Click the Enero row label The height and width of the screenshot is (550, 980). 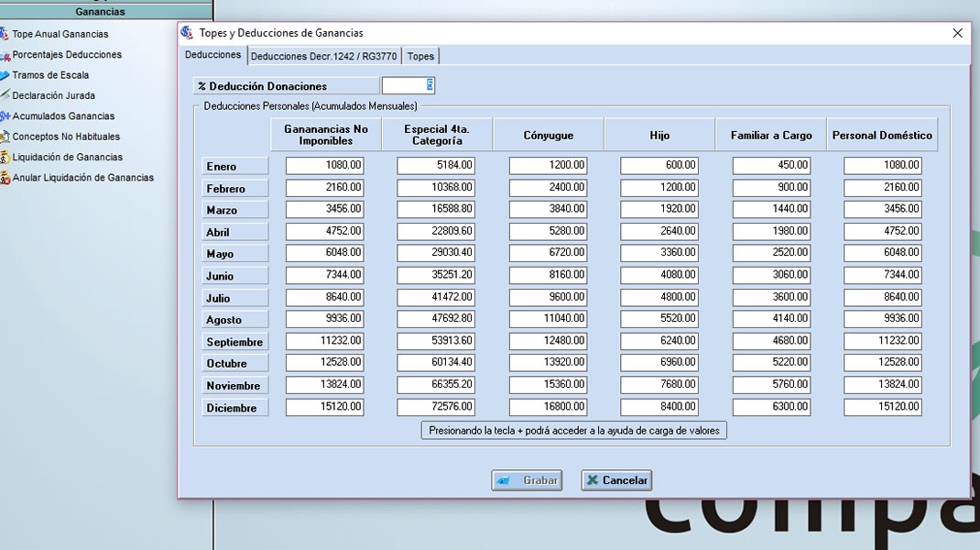[235, 166]
